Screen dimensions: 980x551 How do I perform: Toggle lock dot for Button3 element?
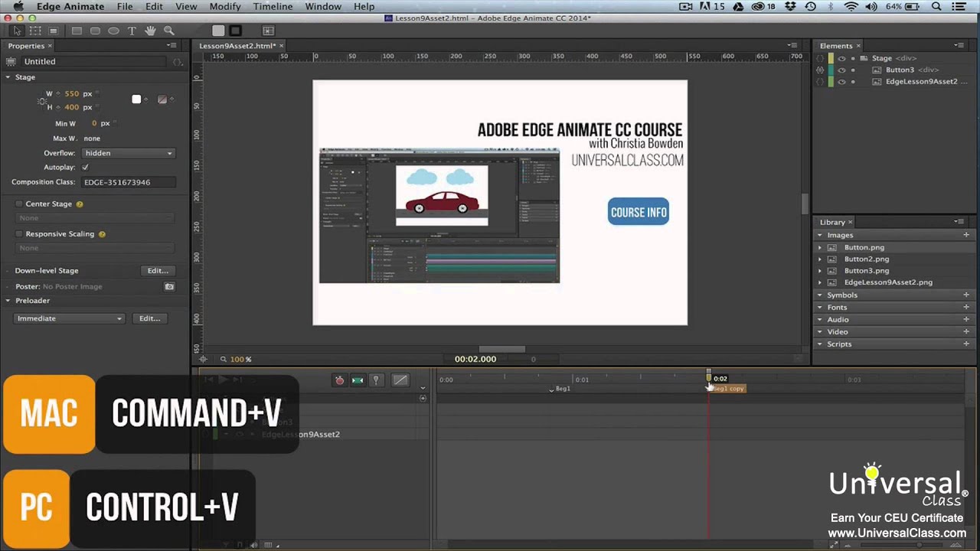(x=853, y=70)
